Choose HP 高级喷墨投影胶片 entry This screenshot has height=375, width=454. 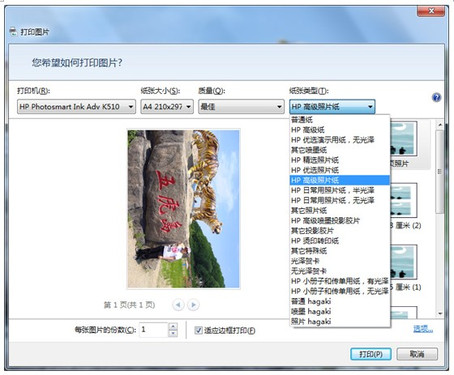340,221
